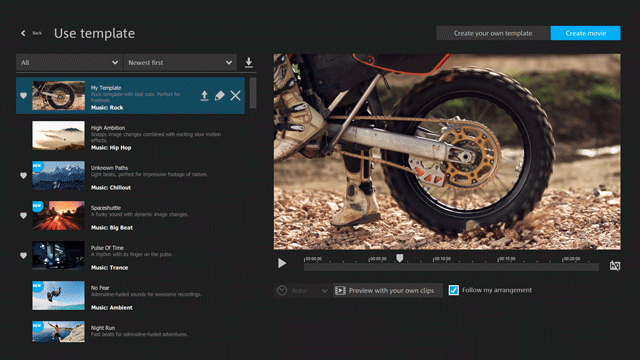Screen dimensions: 640x360
Task: Toggle favorite heart for My Template
Action: pos(23,96)
